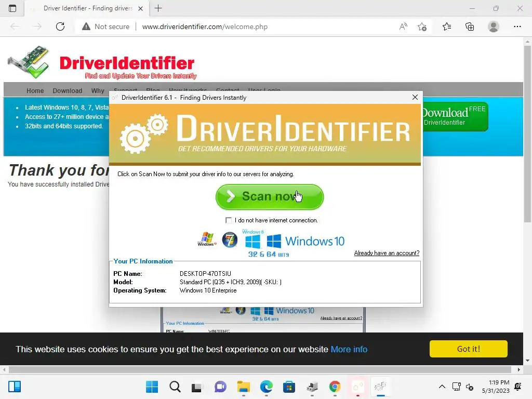
Task: Click the PC name DESKTOP-47OTSIU text
Action: [205, 273]
